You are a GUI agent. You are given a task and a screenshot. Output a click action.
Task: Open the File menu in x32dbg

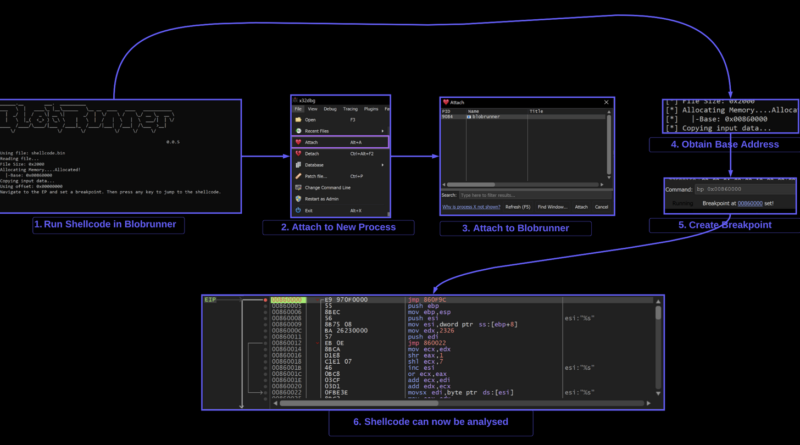(x=298, y=109)
